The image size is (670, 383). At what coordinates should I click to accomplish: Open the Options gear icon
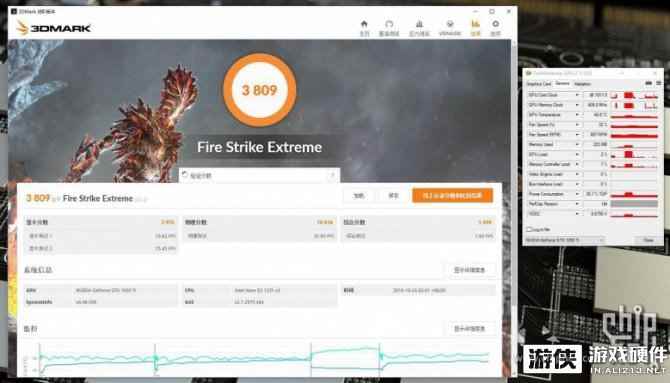pos(495,28)
